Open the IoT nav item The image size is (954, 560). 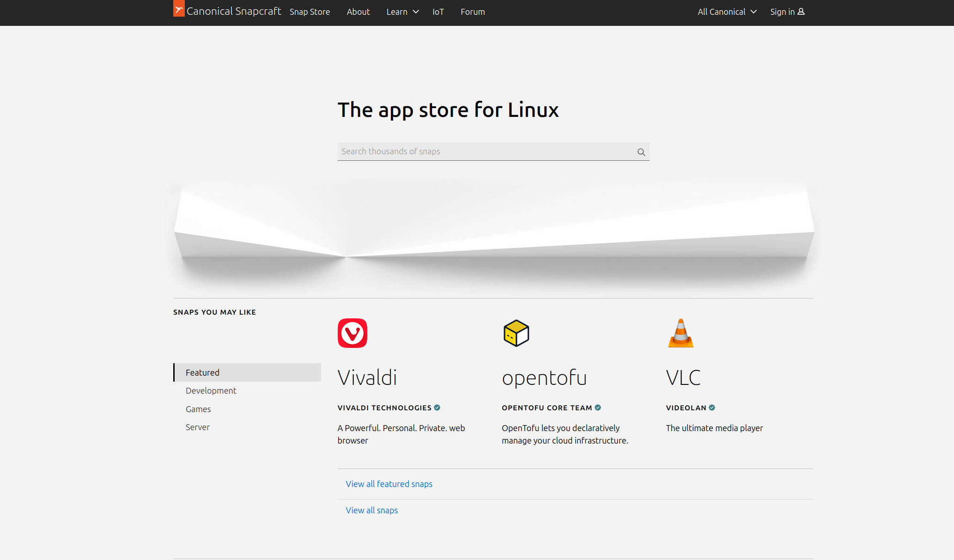[438, 12]
